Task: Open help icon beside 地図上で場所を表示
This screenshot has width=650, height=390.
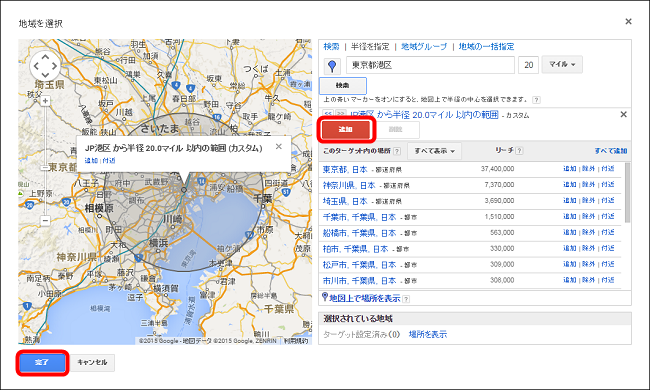Action: pos(406,299)
